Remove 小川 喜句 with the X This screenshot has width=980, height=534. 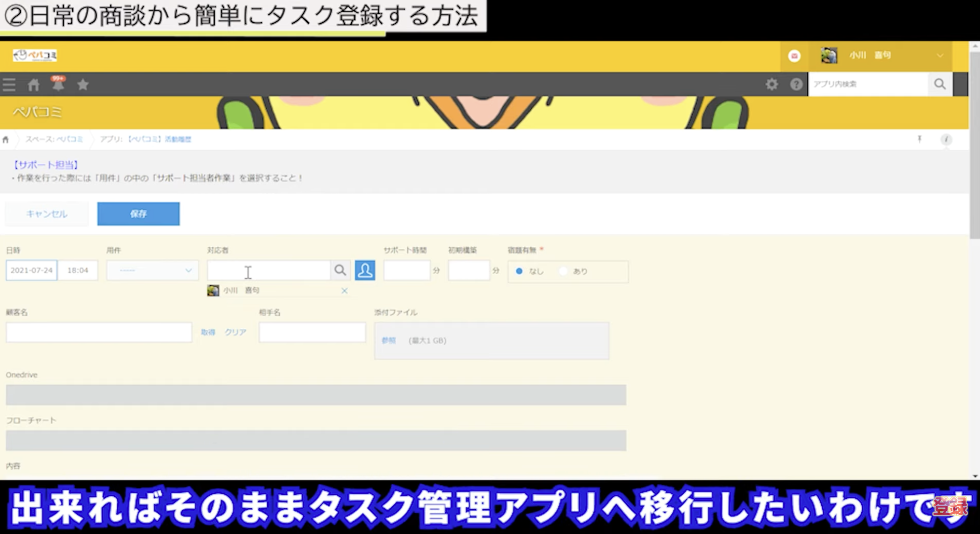pos(344,291)
